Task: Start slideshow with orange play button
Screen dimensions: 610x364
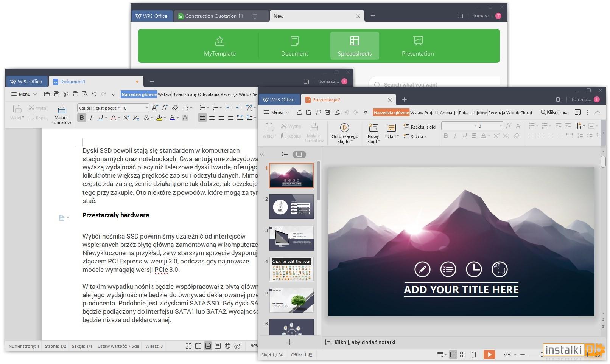Action: [489, 355]
